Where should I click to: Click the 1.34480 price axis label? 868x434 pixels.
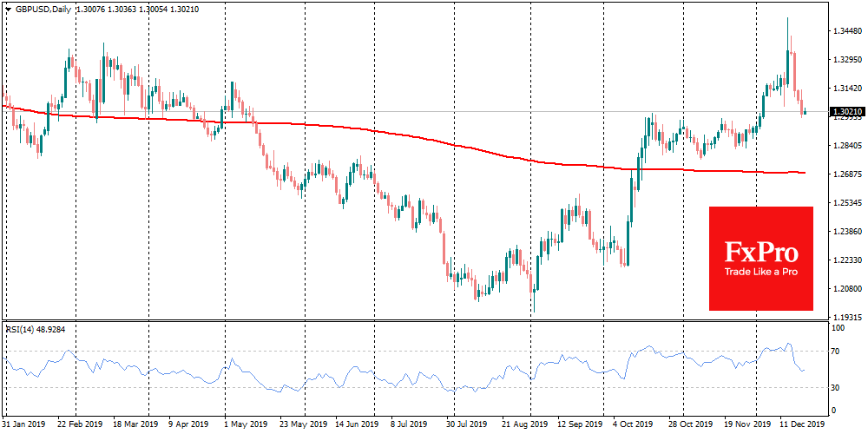click(x=846, y=31)
